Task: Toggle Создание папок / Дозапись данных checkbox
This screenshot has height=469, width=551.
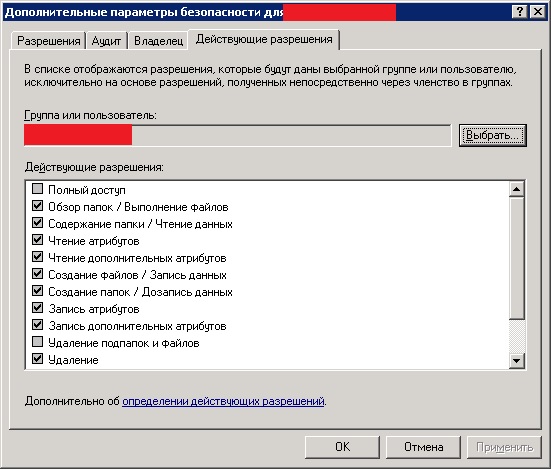Action: [37, 291]
